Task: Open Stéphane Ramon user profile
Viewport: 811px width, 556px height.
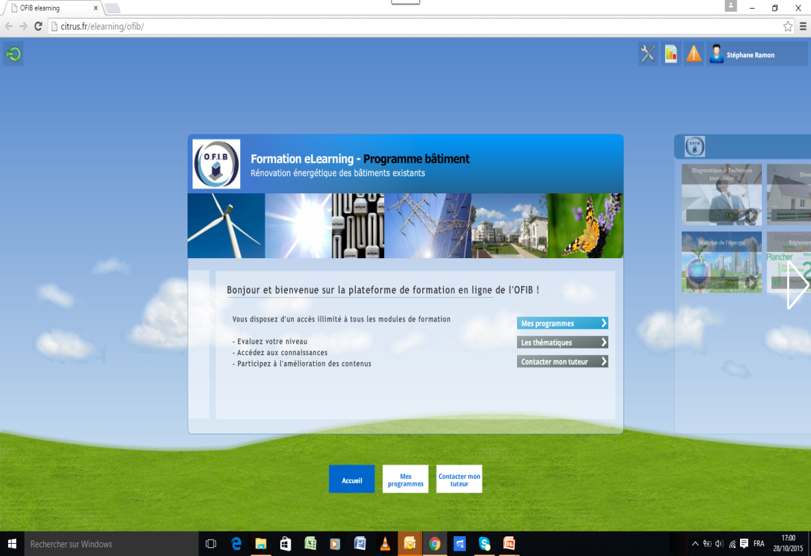Action: pyautogui.click(x=743, y=55)
